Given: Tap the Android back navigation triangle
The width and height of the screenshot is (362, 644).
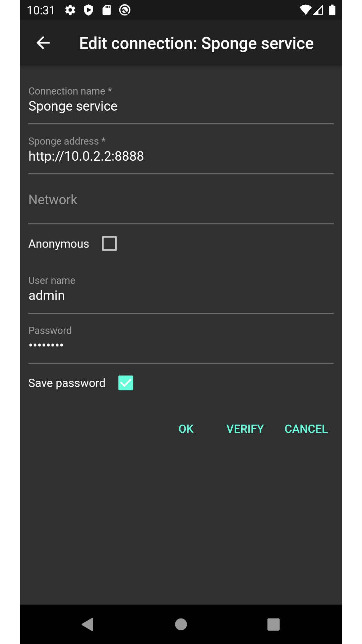Looking at the screenshot, I should (x=88, y=625).
